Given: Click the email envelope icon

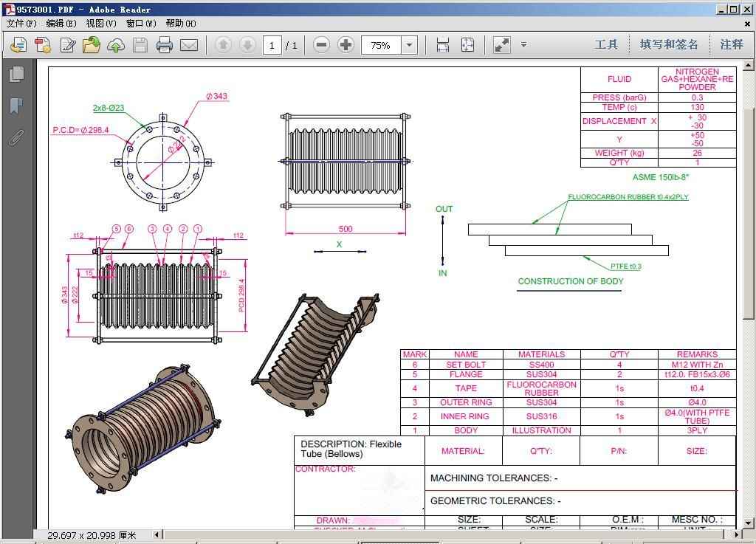Looking at the screenshot, I should pos(189,45).
